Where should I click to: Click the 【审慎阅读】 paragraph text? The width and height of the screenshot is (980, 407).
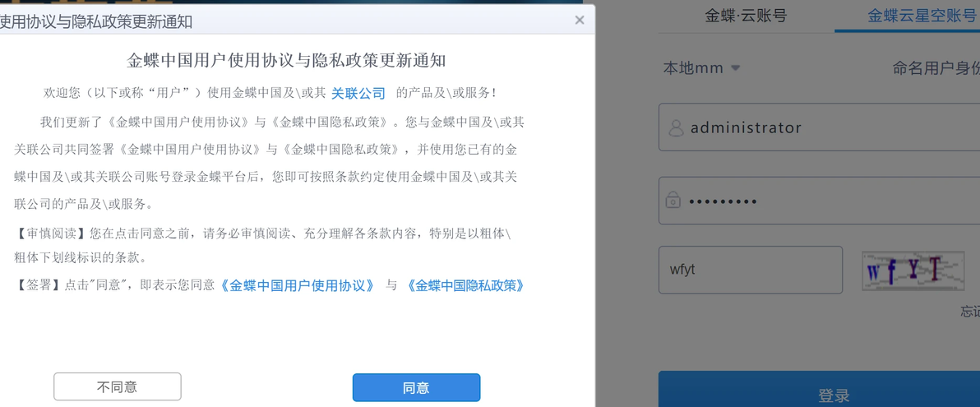tap(263, 246)
